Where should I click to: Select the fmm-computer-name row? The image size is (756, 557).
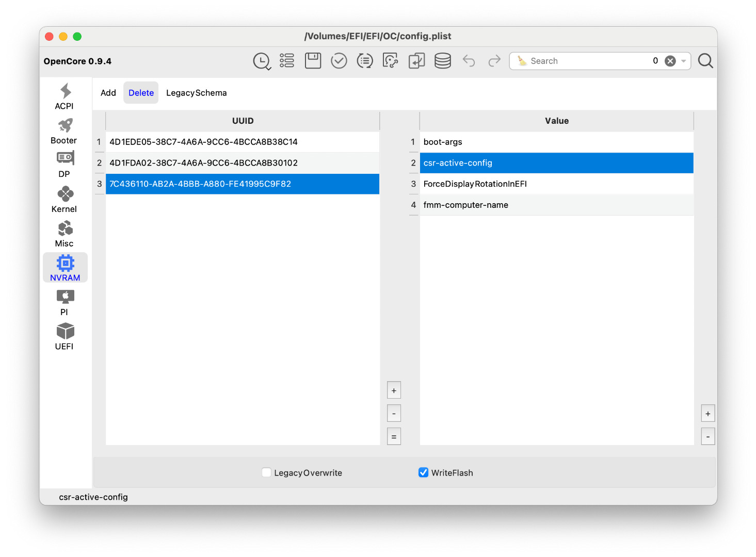(556, 205)
